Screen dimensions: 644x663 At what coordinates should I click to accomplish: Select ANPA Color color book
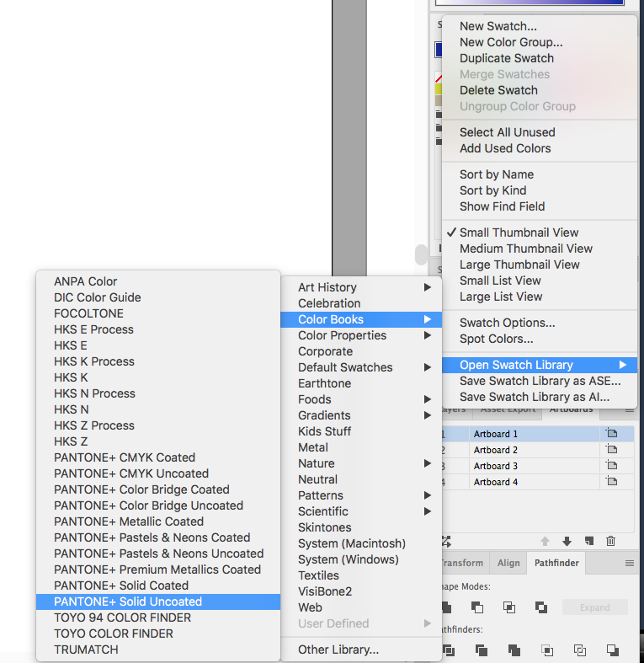click(158, 281)
